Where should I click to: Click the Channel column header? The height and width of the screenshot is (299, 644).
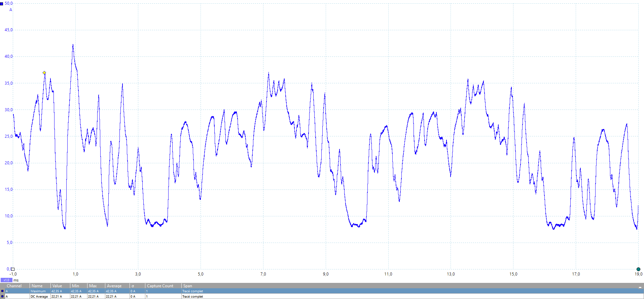[x=14, y=286]
